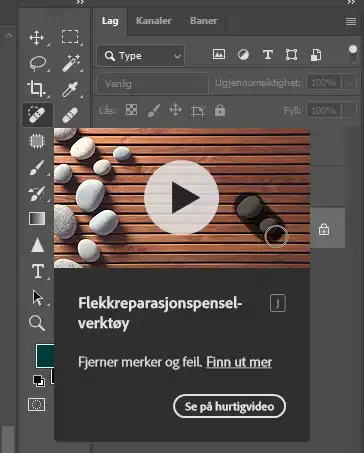Lock artboard nesting
This screenshot has height=453, width=364.
(198, 111)
